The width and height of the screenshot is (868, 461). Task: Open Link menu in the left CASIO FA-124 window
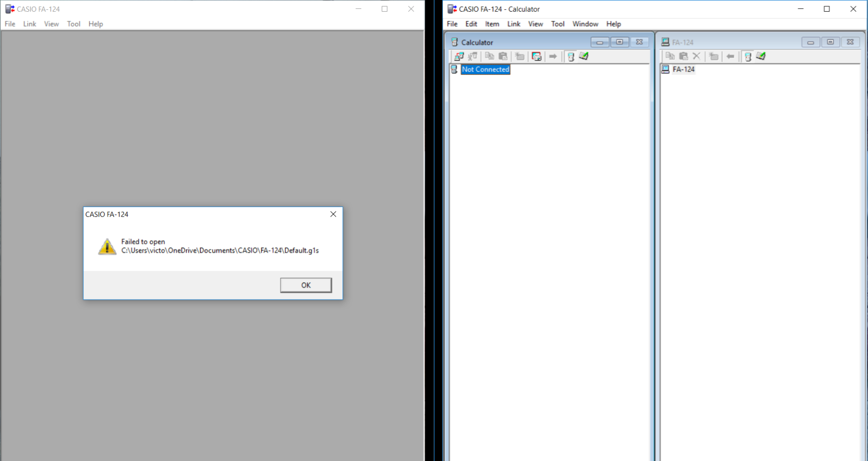[x=30, y=24]
